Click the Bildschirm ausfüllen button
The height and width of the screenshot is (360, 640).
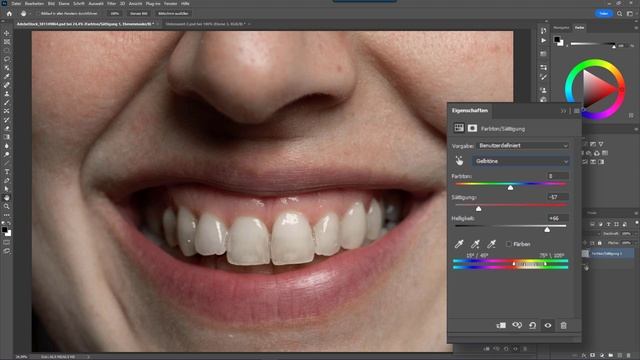pos(173,13)
